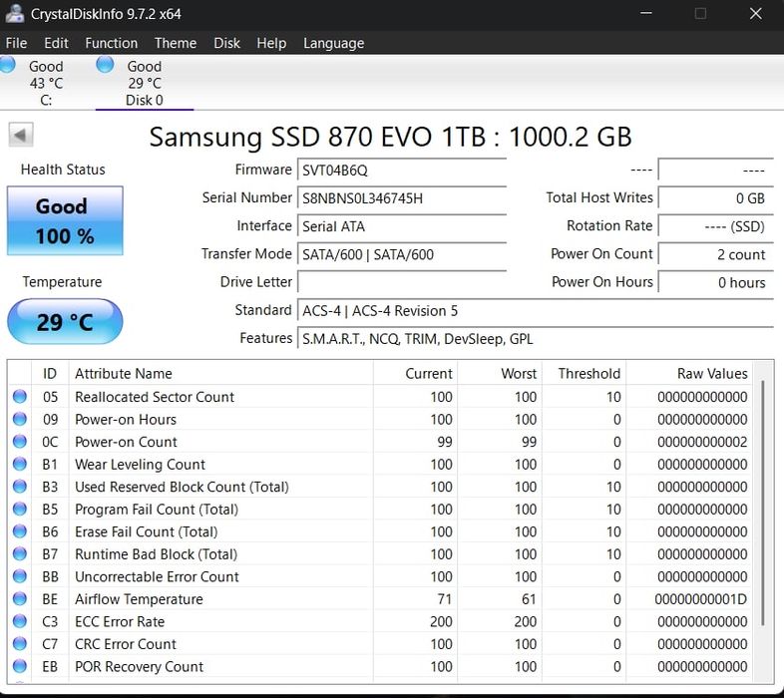Open the Help menu
The image size is (784, 698).
[271, 43]
